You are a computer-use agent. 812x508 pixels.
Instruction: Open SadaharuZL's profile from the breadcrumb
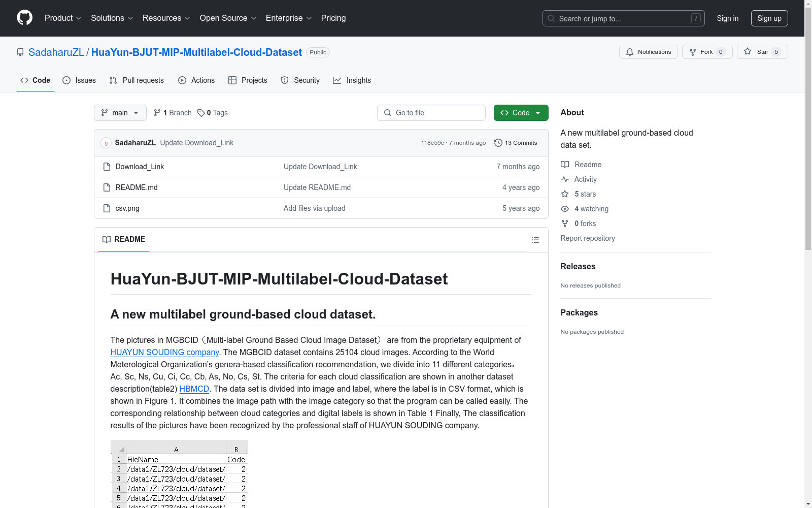56,52
